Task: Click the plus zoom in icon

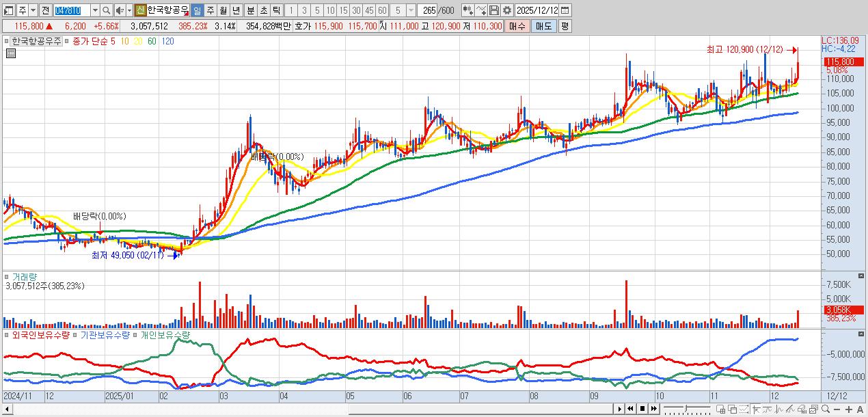Action: click(x=849, y=409)
